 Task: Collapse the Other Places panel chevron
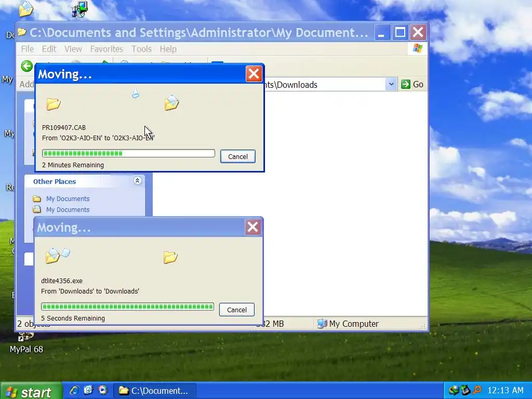(137, 181)
